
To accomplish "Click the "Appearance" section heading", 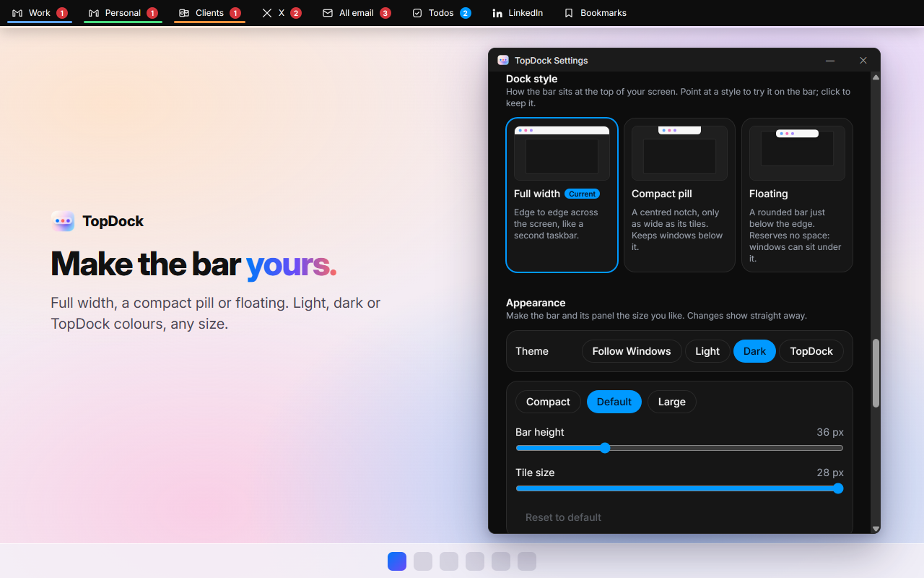I will click(x=536, y=303).
